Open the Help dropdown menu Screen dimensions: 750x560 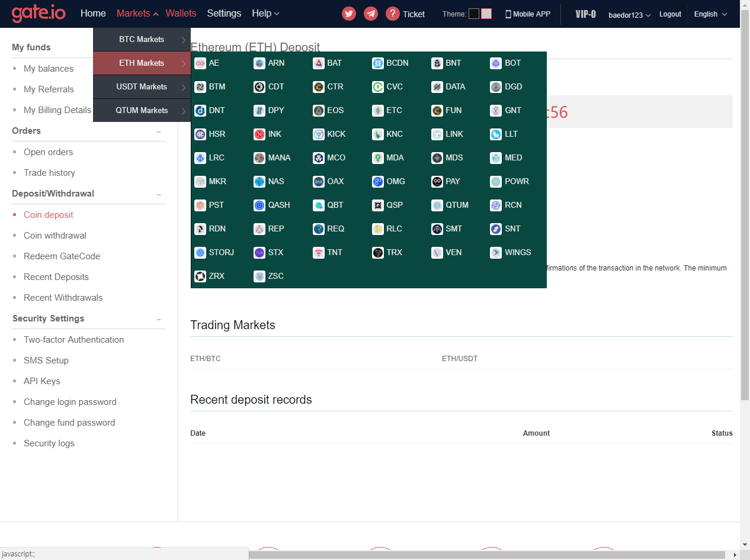[265, 13]
